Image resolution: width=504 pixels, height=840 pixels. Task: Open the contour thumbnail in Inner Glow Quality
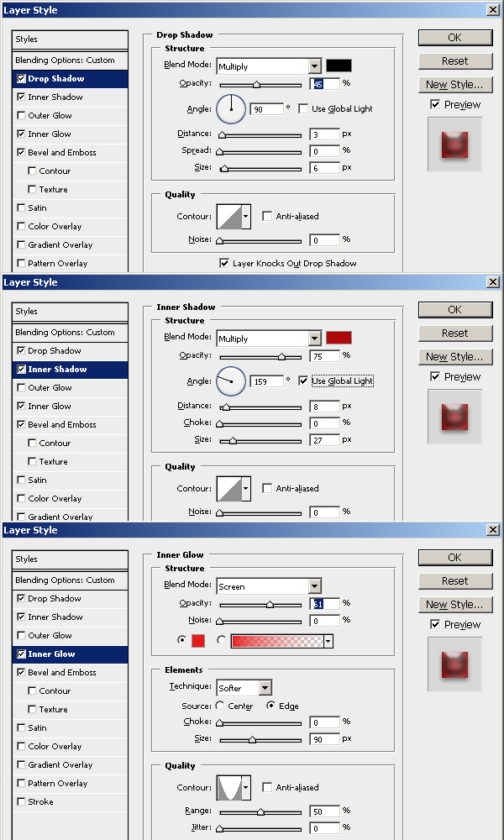tap(229, 788)
